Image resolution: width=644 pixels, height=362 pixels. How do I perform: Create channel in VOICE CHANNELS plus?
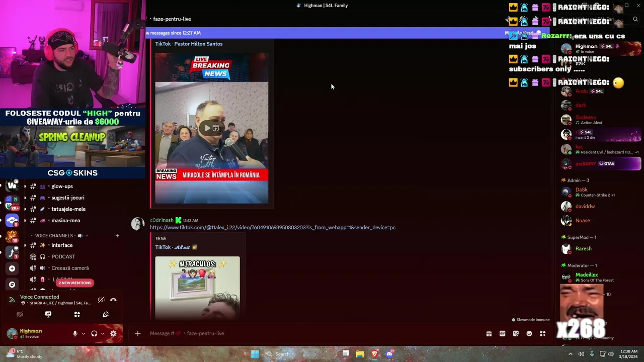[x=117, y=236]
